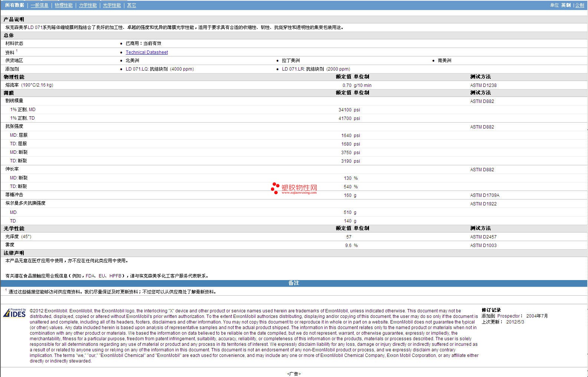
Task: Click ASTM D2457 test method
Action: coord(483,237)
